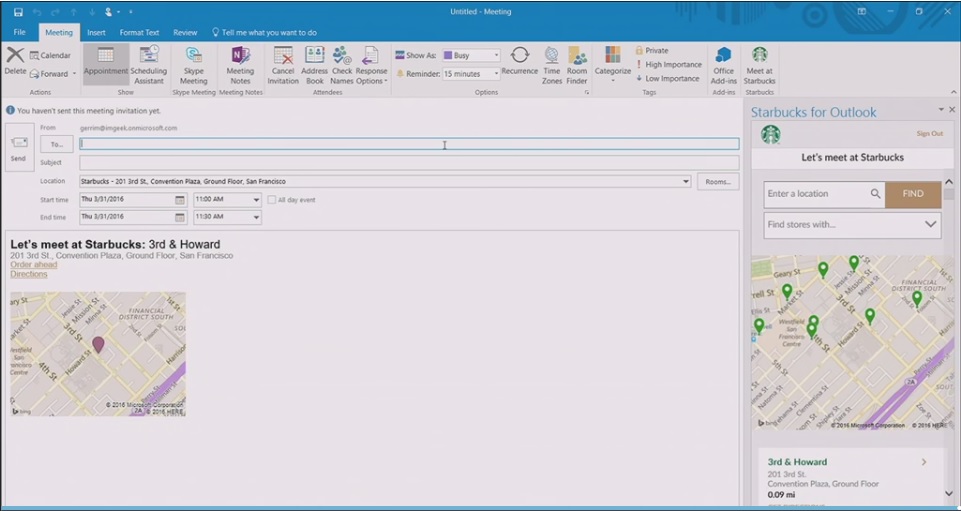Open the Starbucks pane options arrow

point(941,110)
